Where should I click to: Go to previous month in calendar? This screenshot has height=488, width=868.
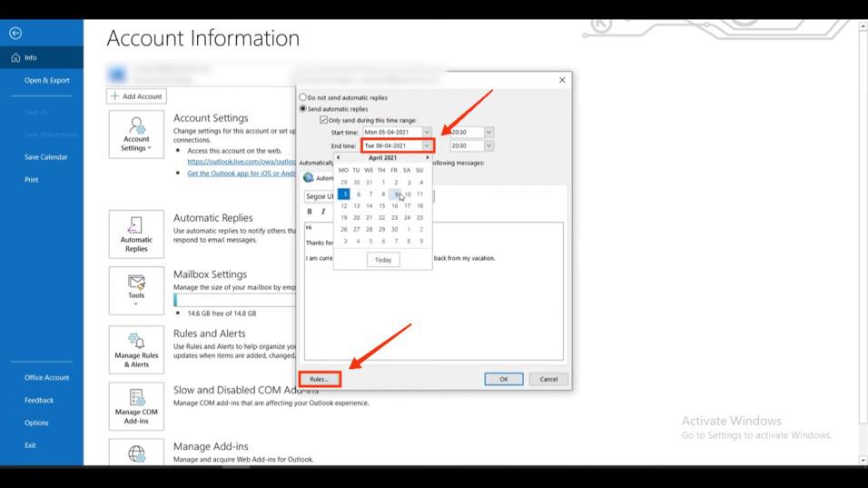(339, 158)
